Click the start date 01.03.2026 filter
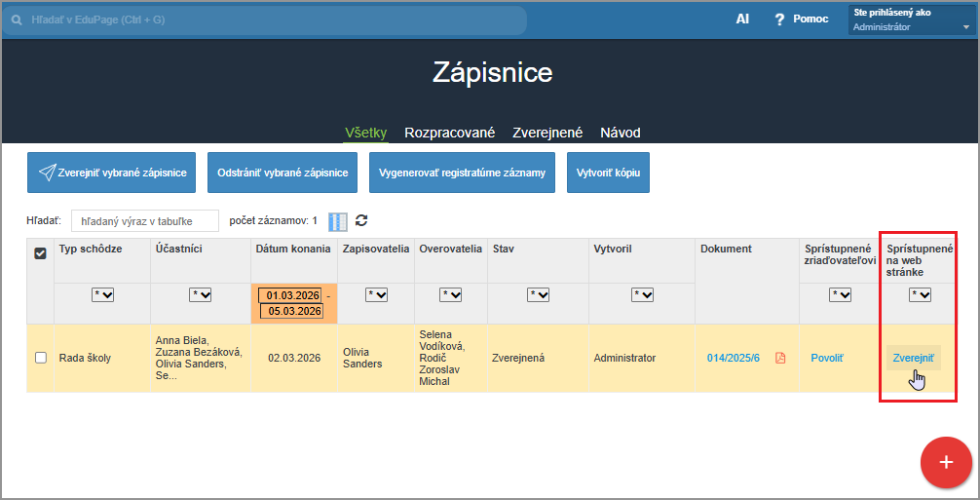This screenshot has height=500, width=980. pyautogui.click(x=289, y=294)
